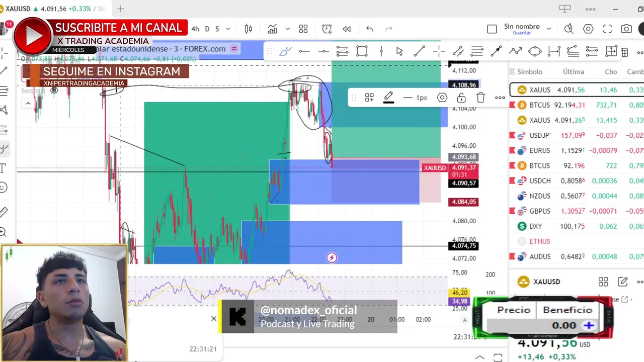Image resolution: width=644 pixels, height=362 pixels.
Task: Select the D daily timeframe
Action: [x=207, y=29]
